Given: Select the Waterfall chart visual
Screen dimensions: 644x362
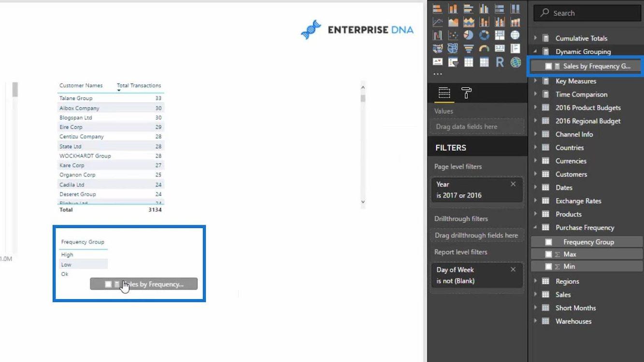Looking at the screenshot, I should [437, 35].
